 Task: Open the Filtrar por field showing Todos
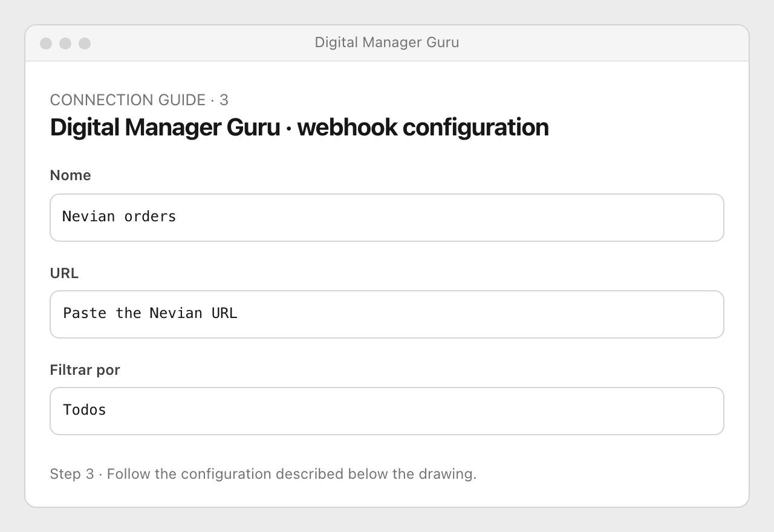click(x=387, y=411)
